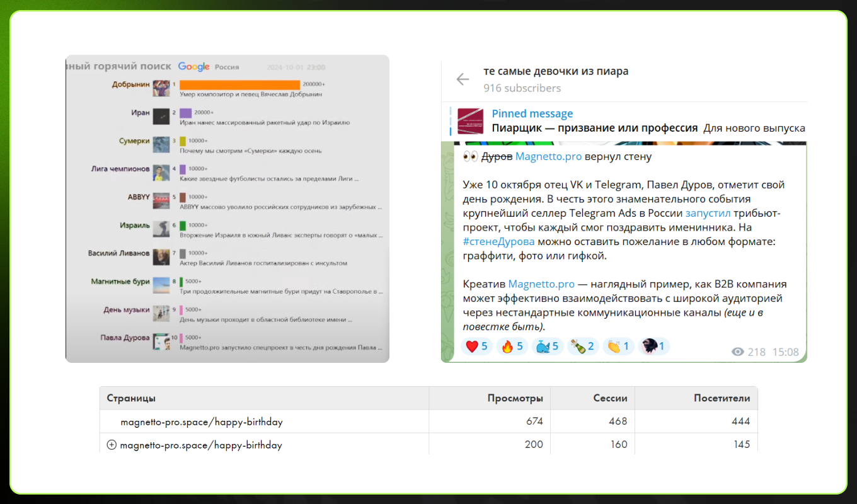Select the ABBYY trend label
The height and width of the screenshot is (504, 857).
(139, 197)
